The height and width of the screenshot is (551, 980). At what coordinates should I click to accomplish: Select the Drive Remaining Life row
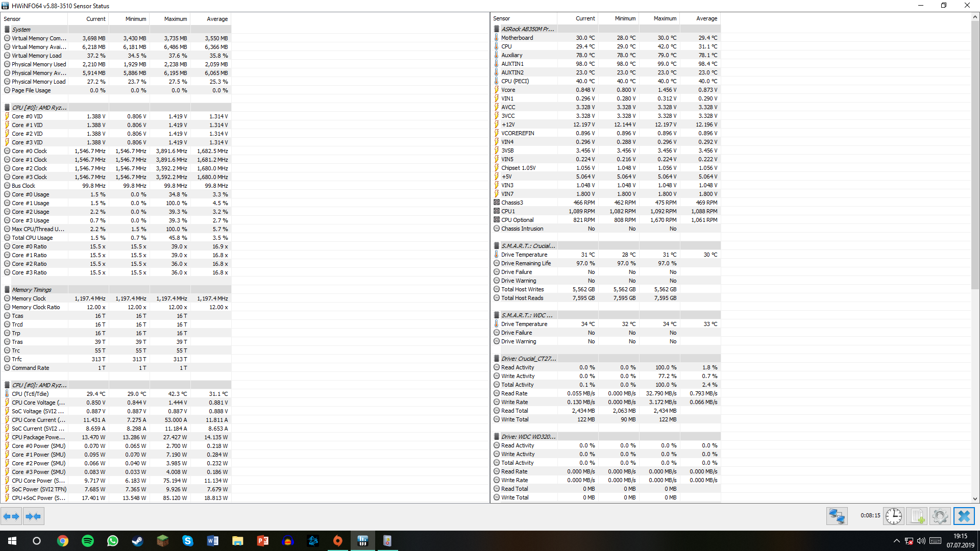point(526,263)
